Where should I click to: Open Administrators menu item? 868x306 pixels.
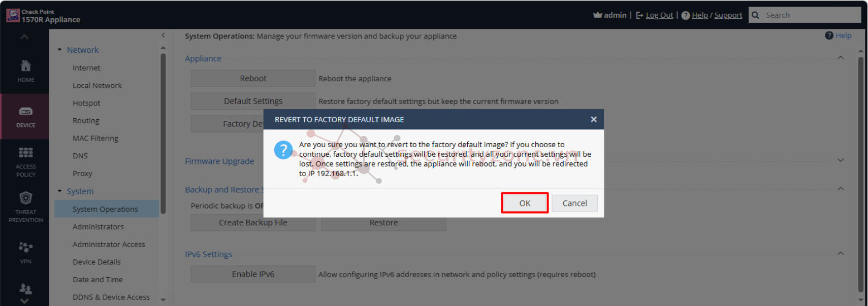coord(98,227)
